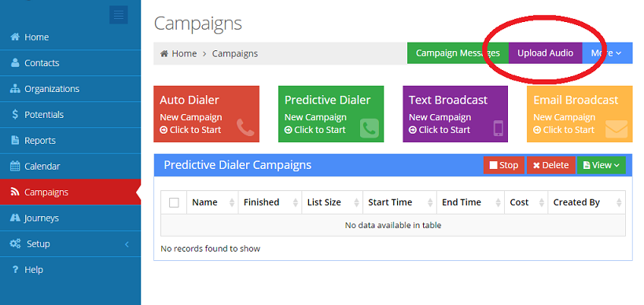
Task: Open Home in the sidebar menu
Action: tap(70, 37)
